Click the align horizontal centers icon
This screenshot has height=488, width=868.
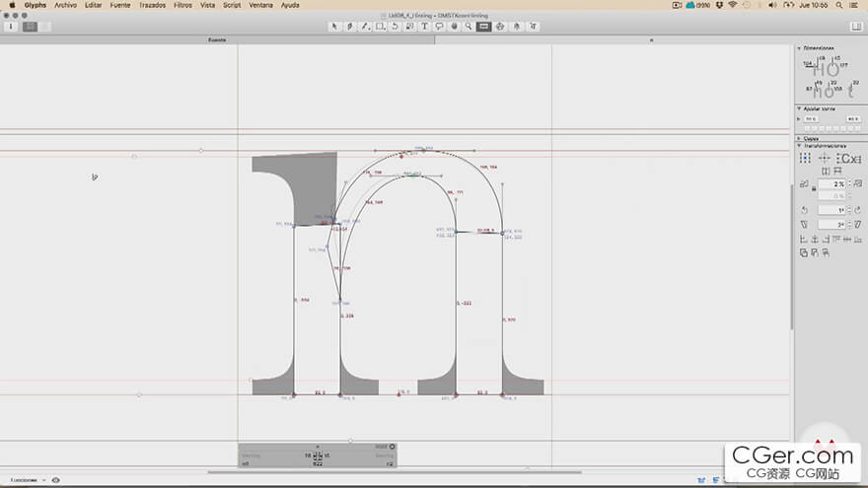815,239
